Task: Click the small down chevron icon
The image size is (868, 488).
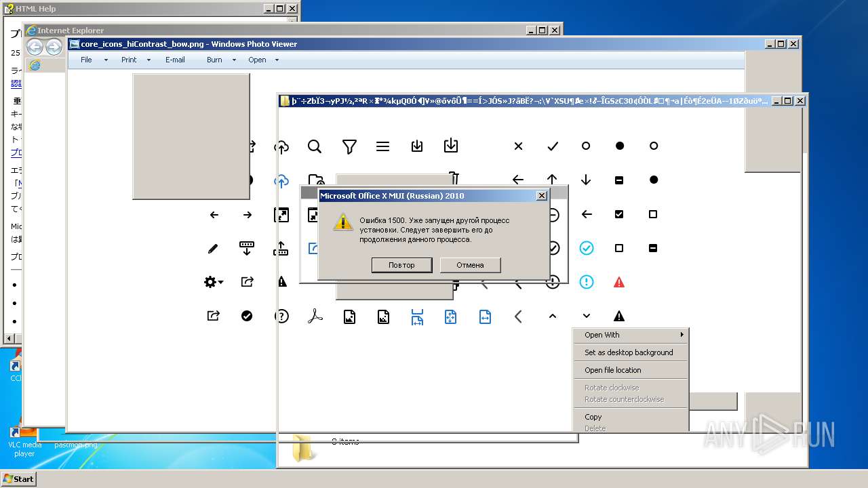Action: [x=586, y=316]
